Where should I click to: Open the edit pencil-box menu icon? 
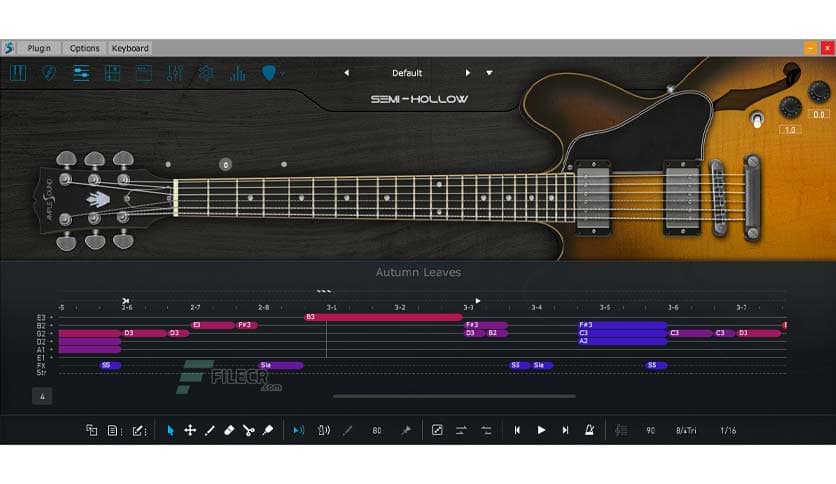click(139, 430)
